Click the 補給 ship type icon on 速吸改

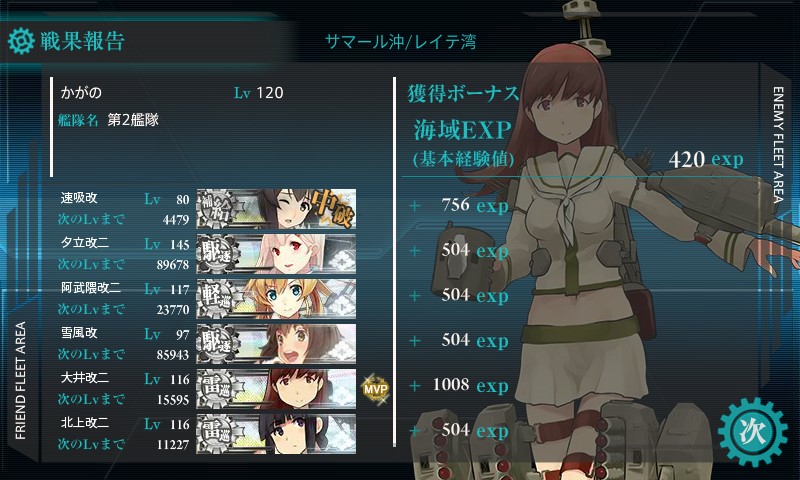click(217, 209)
